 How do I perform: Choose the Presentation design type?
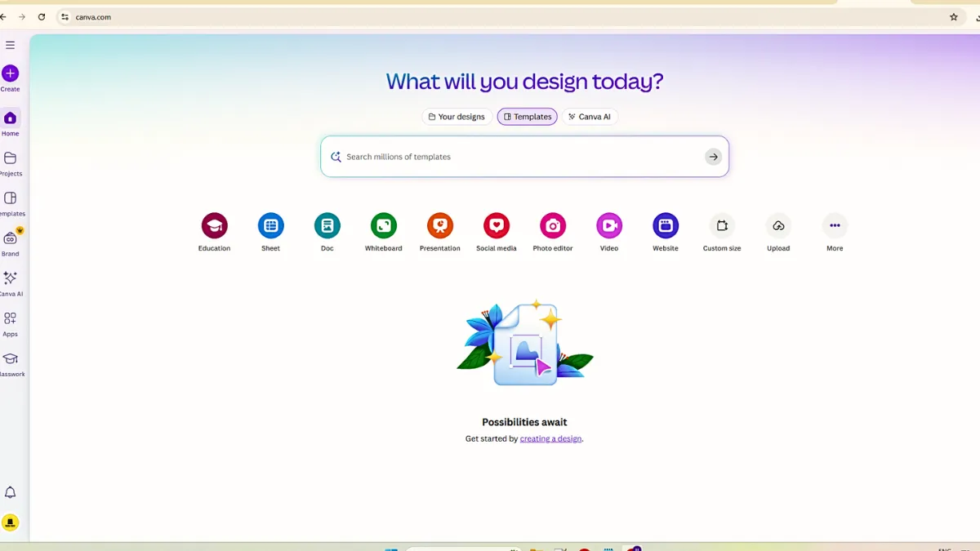pos(439,226)
